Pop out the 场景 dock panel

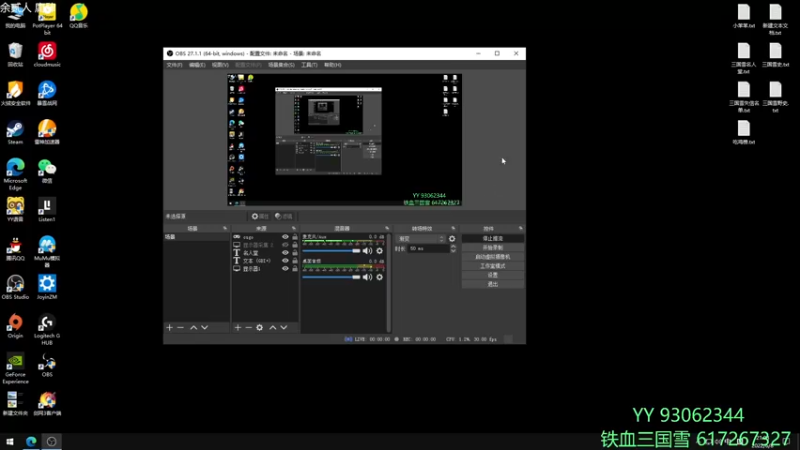click(x=225, y=229)
